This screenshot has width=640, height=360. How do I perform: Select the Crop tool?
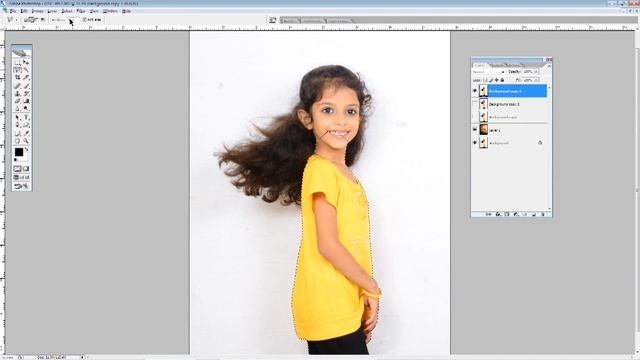click(x=18, y=77)
